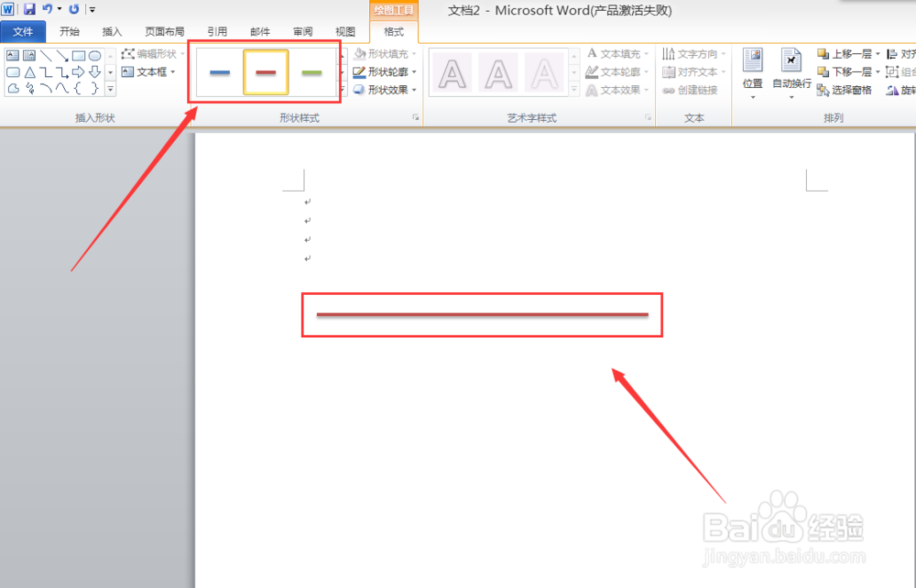The width and height of the screenshot is (916, 588).
Task: Open the Shape Effects (形状效果) dropdown
Action: click(x=385, y=90)
